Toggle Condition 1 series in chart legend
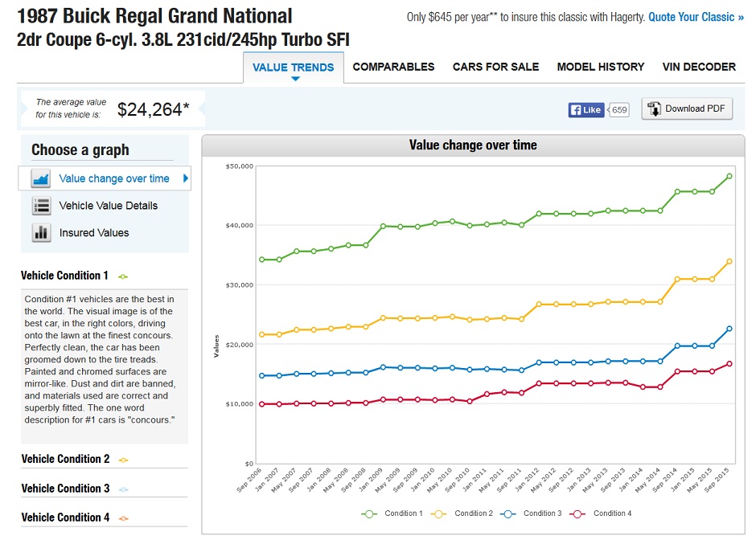 pos(392,513)
